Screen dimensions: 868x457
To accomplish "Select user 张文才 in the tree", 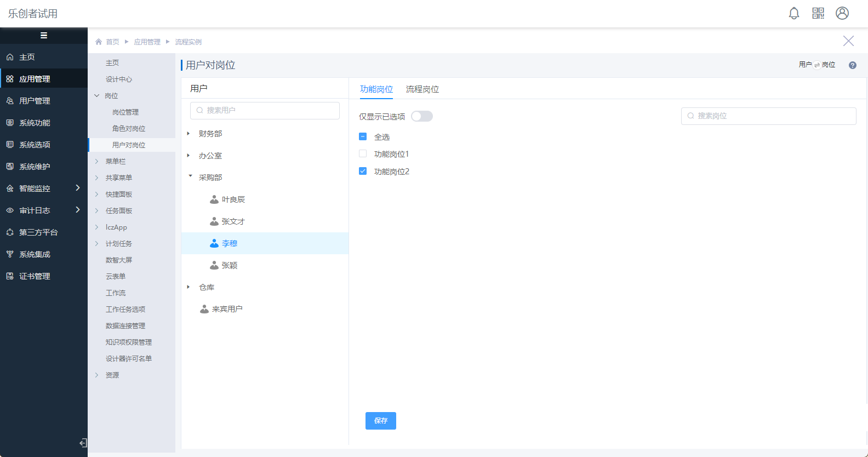I will pos(233,221).
